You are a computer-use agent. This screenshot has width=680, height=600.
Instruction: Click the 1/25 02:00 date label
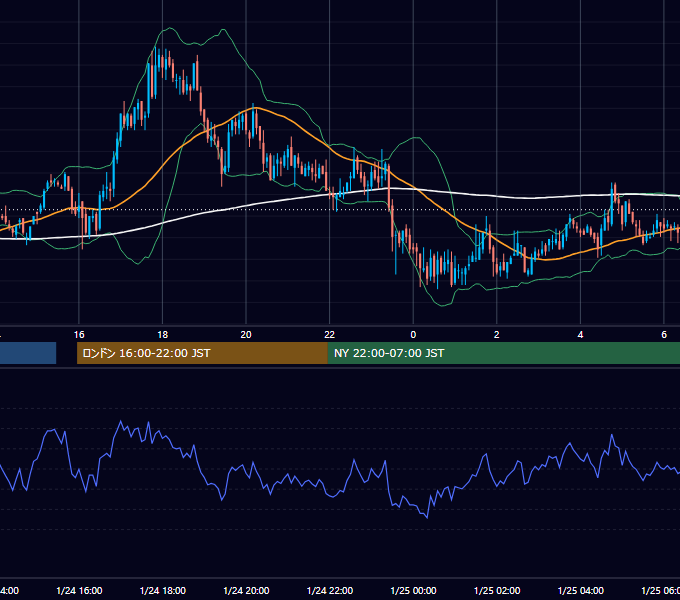point(497,590)
